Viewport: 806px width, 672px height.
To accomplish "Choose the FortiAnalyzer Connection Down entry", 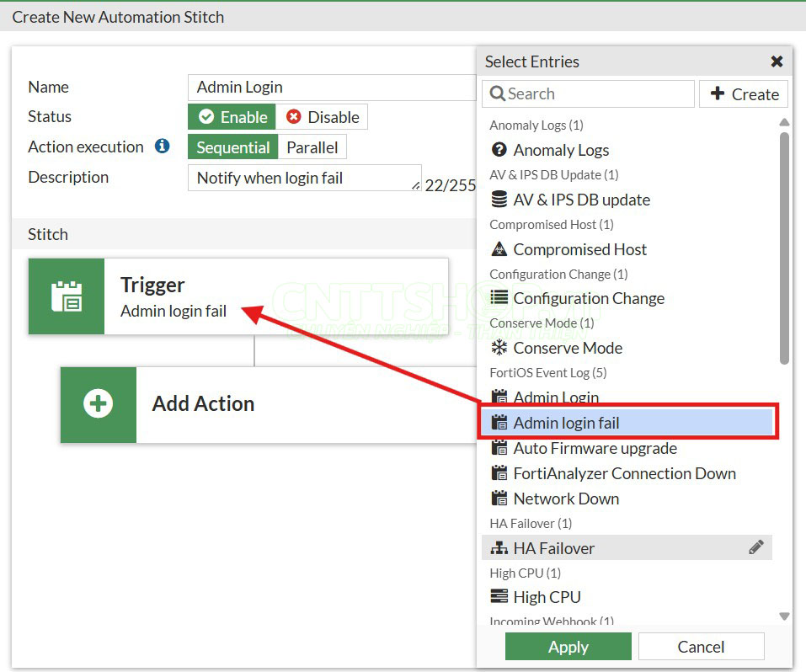I will click(624, 473).
